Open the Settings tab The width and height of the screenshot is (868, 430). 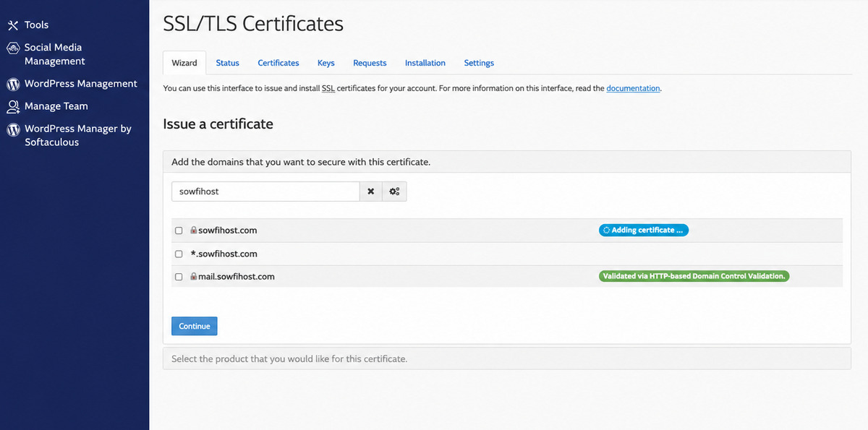(x=479, y=63)
